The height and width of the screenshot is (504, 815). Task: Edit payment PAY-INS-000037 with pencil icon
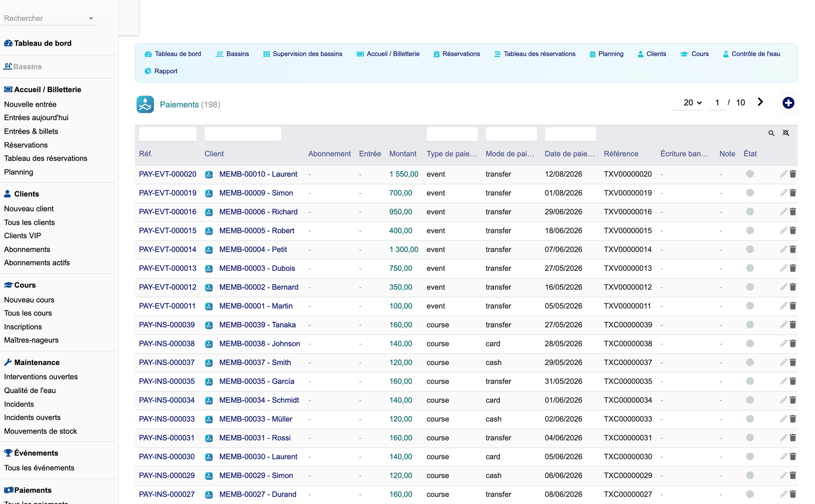click(x=783, y=363)
